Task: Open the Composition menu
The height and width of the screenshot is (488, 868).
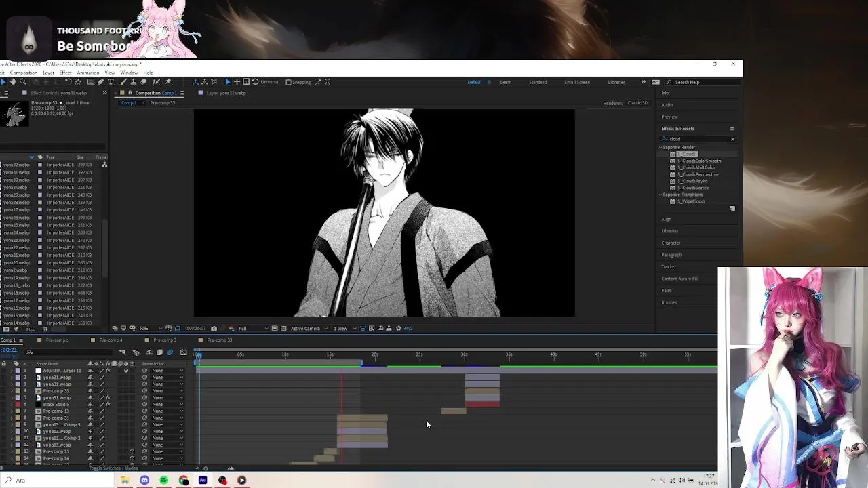Action: pyautogui.click(x=24, y=73)
